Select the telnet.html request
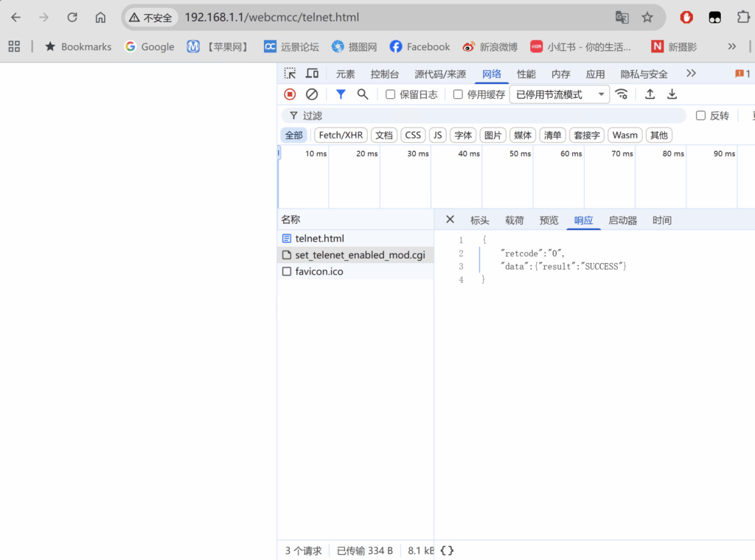The height and width of the screenshot is (560, 755). (319, 239)
